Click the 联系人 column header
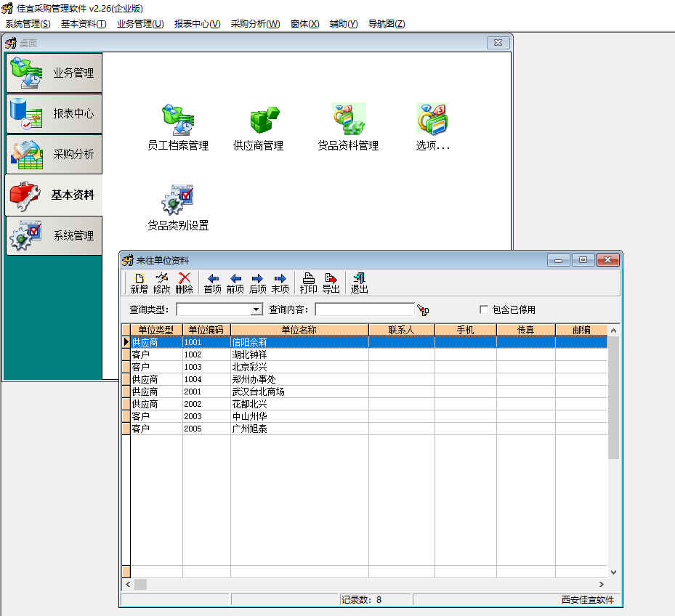Screen dimensions: 675x616 402,330
